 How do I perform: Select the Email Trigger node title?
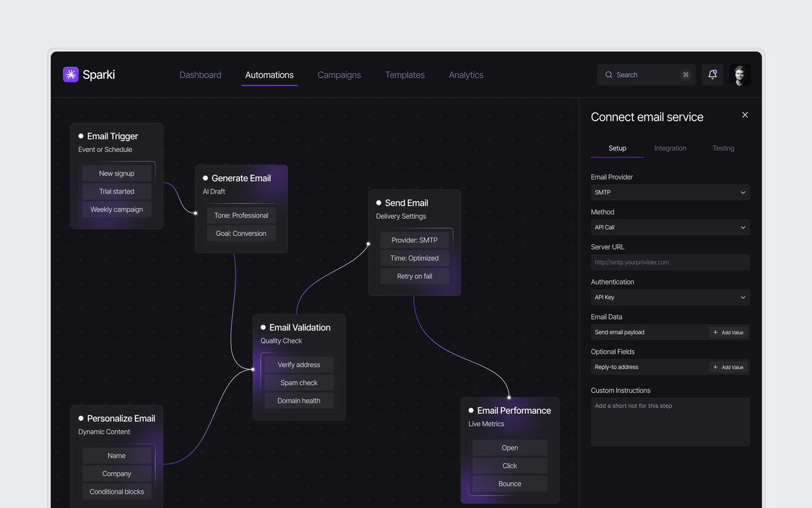pos(112,136)
